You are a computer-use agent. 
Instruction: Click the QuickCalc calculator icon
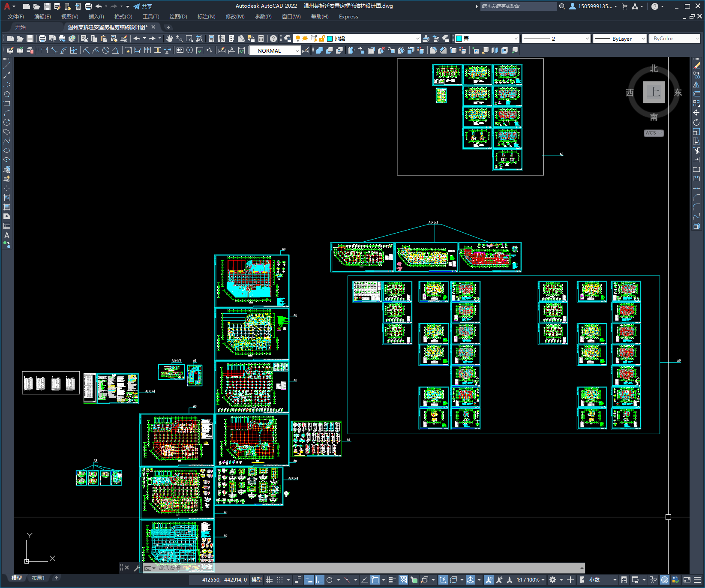coord(261,39)
